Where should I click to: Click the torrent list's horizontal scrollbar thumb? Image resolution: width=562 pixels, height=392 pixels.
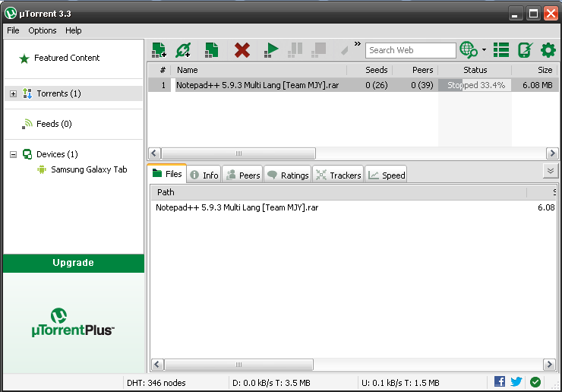[238, 153]
